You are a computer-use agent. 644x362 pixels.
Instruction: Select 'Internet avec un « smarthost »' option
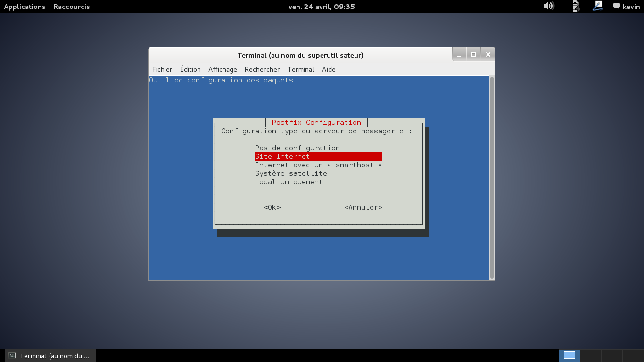(x=318, y=165)
